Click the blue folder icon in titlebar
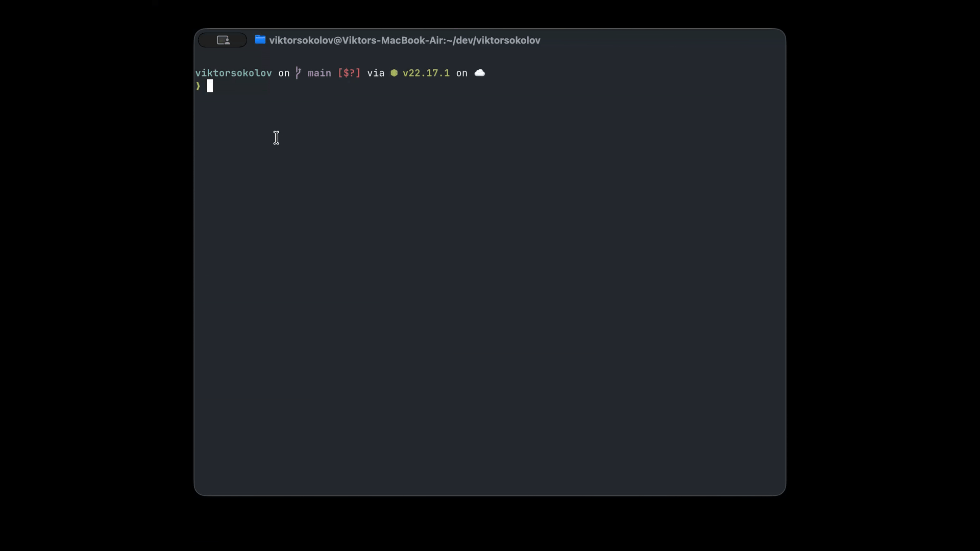This screenshot has width=980, height=551. pyautogui.click(x=260, y=40)
